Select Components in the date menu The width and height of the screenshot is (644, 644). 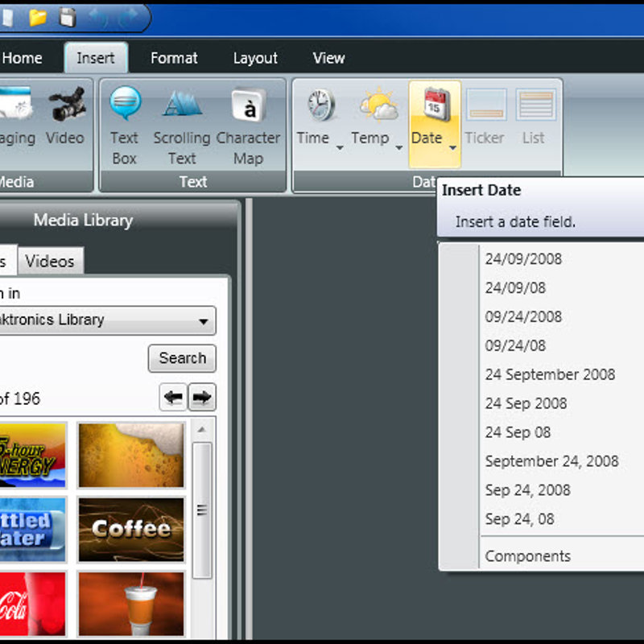(x=528, y=556)
